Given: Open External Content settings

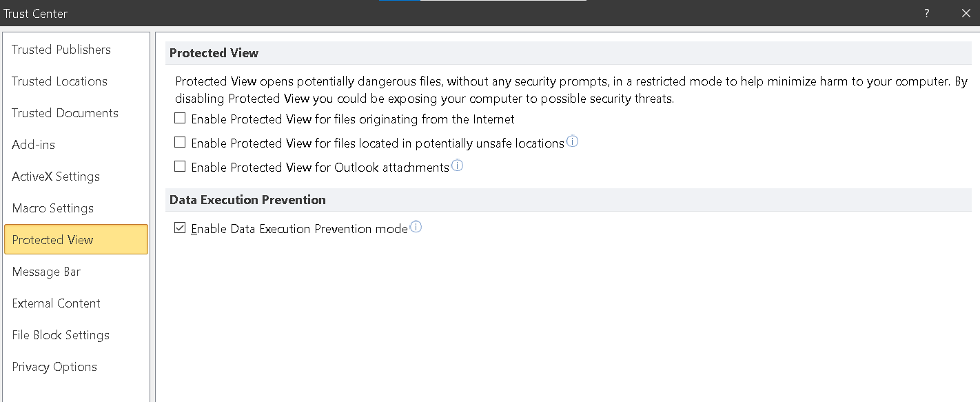Looking at the screenshot, I should pos(57,303).
